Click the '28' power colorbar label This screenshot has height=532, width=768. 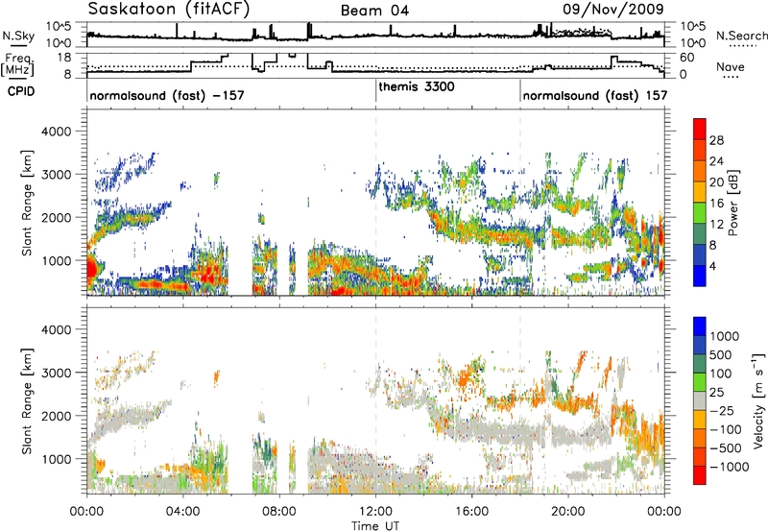[716, 140]
